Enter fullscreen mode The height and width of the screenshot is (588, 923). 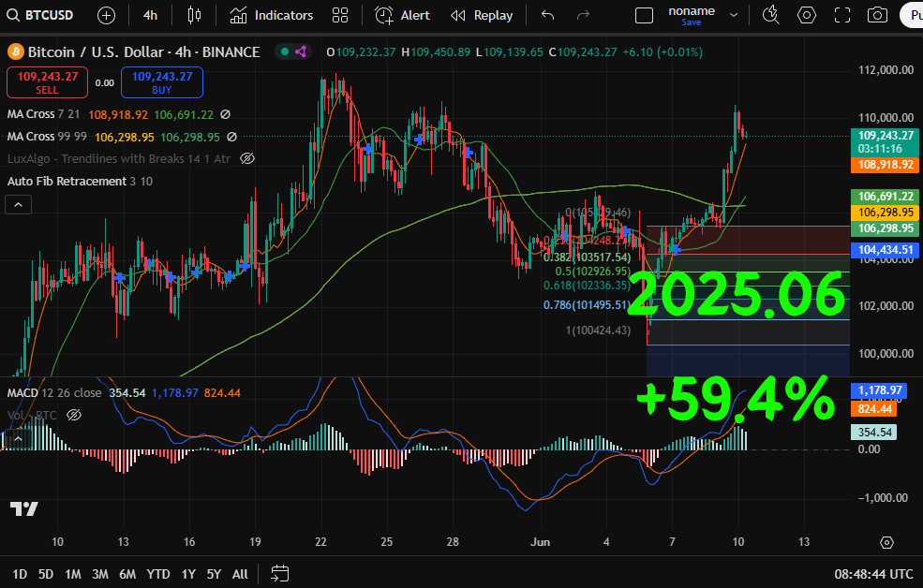click(842, 15)
